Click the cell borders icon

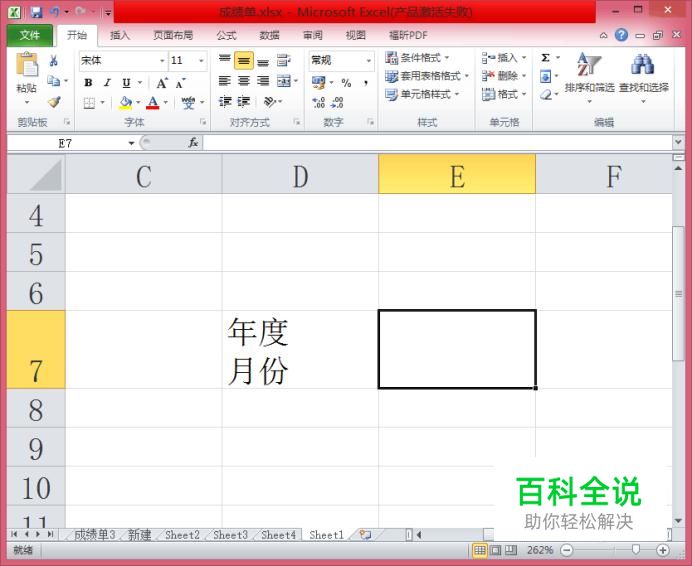pyautogui.click(x=89, y=103)
